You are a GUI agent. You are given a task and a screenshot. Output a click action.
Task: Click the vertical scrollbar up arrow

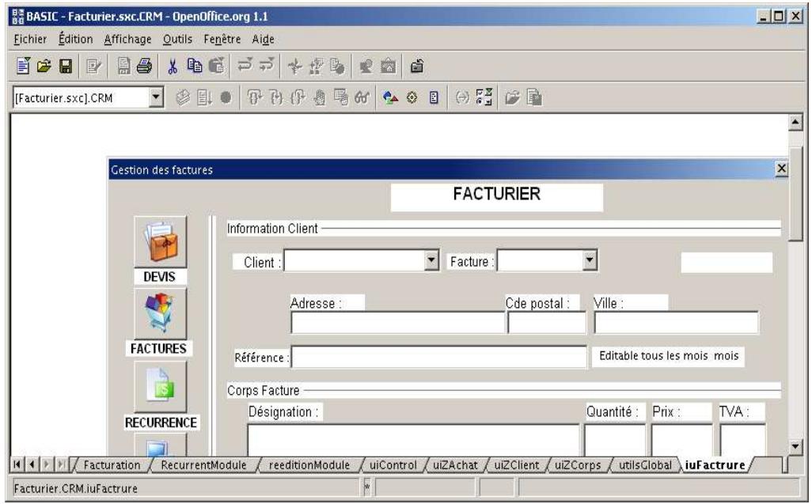795,123
